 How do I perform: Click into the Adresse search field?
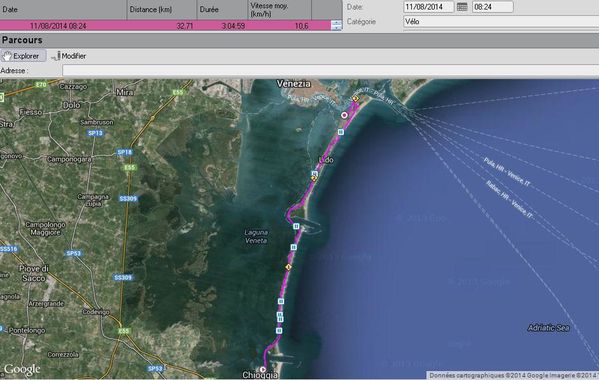coord(330,71)
